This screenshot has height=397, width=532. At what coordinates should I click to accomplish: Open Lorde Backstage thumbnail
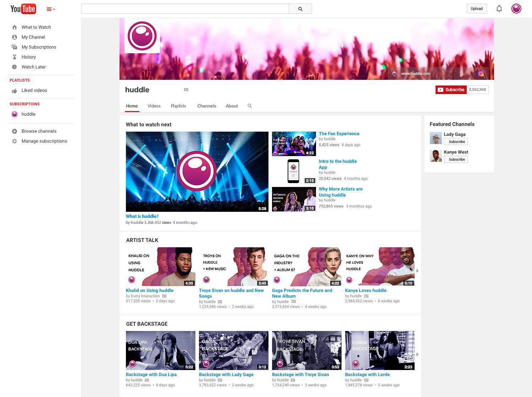[x=380, y=351]
